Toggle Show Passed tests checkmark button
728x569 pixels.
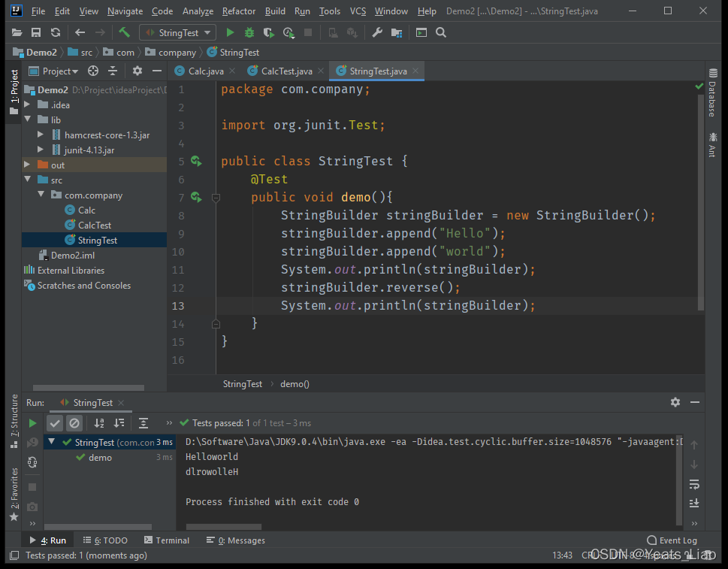click(x=55, y=423)
